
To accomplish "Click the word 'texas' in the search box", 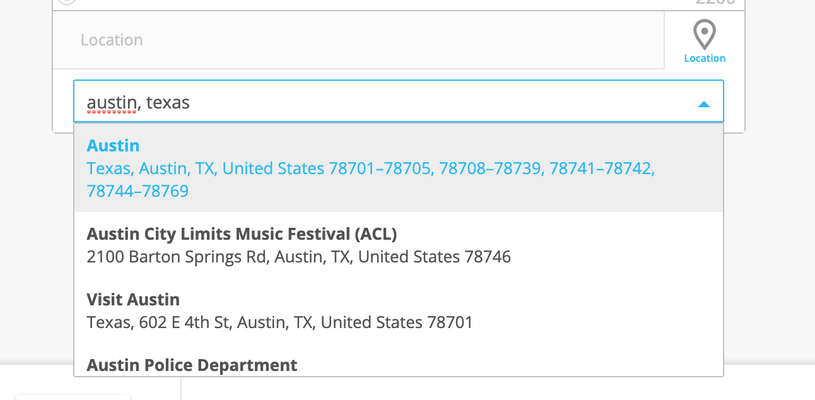I will 168,102.
